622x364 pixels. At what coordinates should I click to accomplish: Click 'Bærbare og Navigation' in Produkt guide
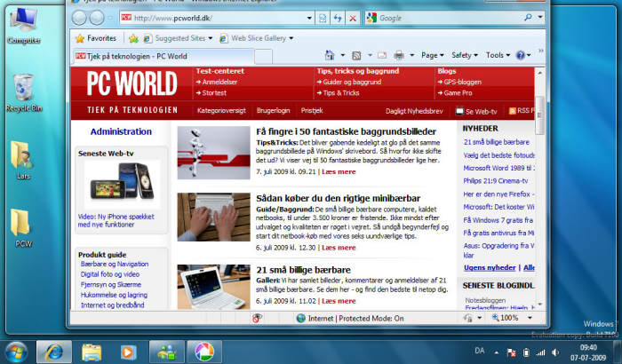tap(115, 264)
